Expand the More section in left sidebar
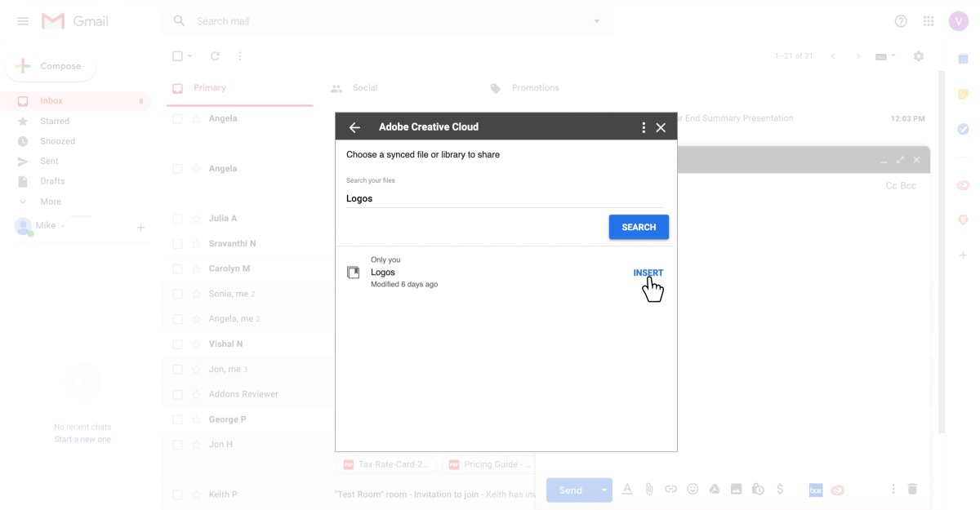This screenshot has height=510, width=980. (50, 202)
